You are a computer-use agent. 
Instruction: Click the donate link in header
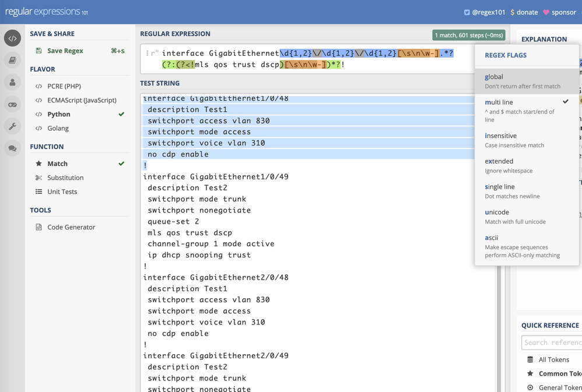tap(524, 12)
